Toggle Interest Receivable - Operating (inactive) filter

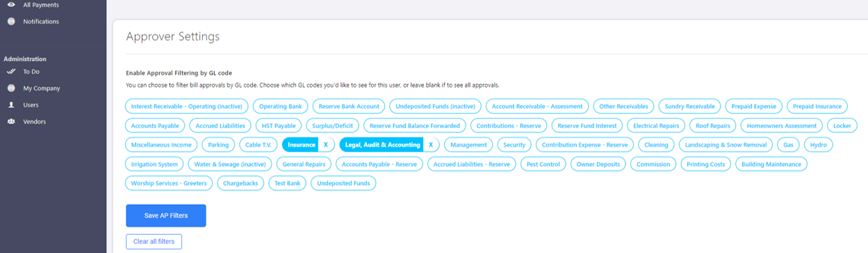tap(186, 106)
